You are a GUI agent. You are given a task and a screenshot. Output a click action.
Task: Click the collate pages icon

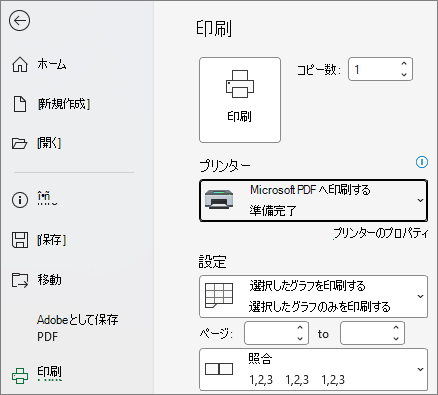[x=219, y=369]
